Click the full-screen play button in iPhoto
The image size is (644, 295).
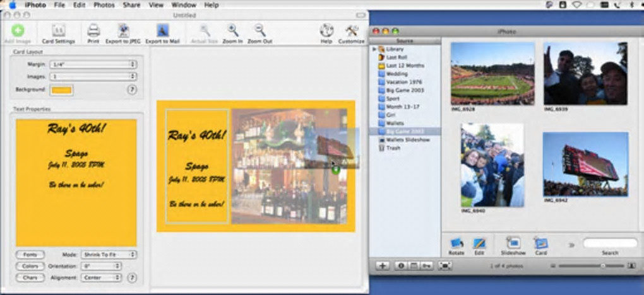[445, 266]
